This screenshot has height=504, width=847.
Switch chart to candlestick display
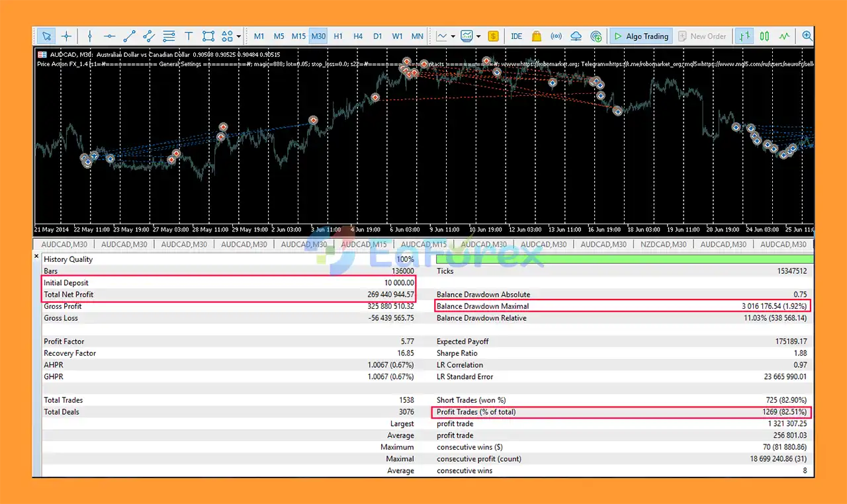764,36
